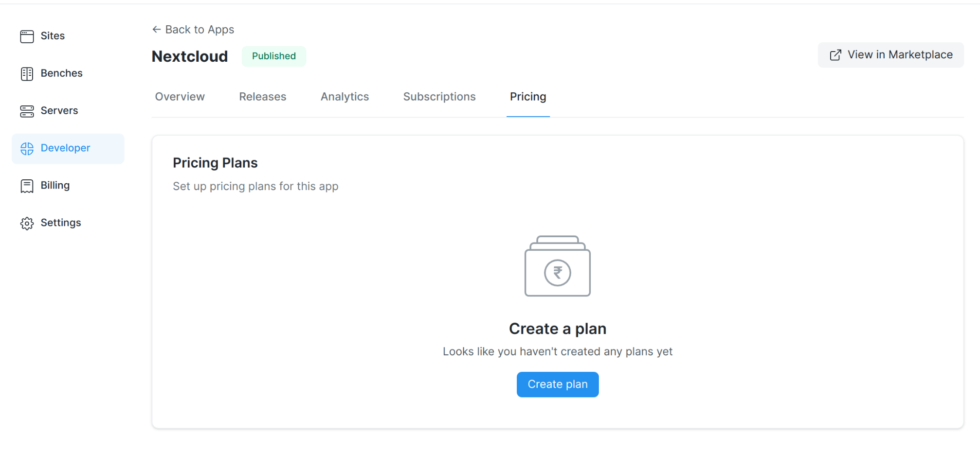This screenshot has width=980, height=454.
Task: Click the Pricing Plans heading
Action: (x=215, y=163)
